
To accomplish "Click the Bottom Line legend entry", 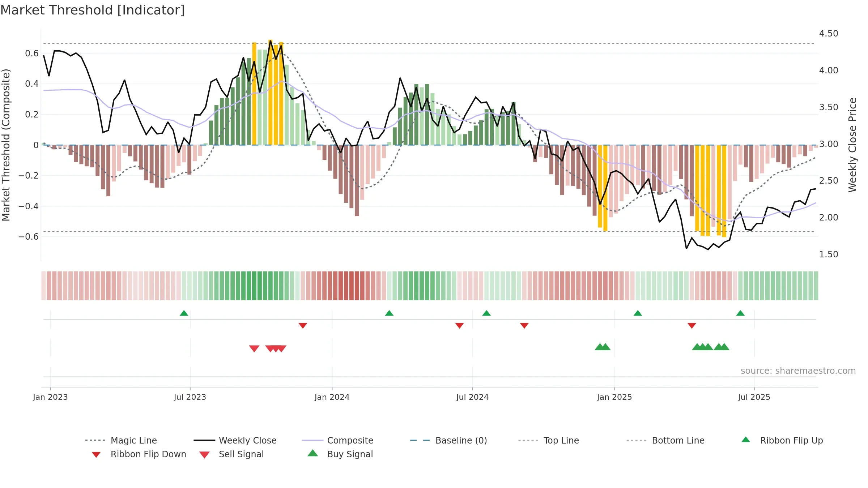I will [665, 440].
